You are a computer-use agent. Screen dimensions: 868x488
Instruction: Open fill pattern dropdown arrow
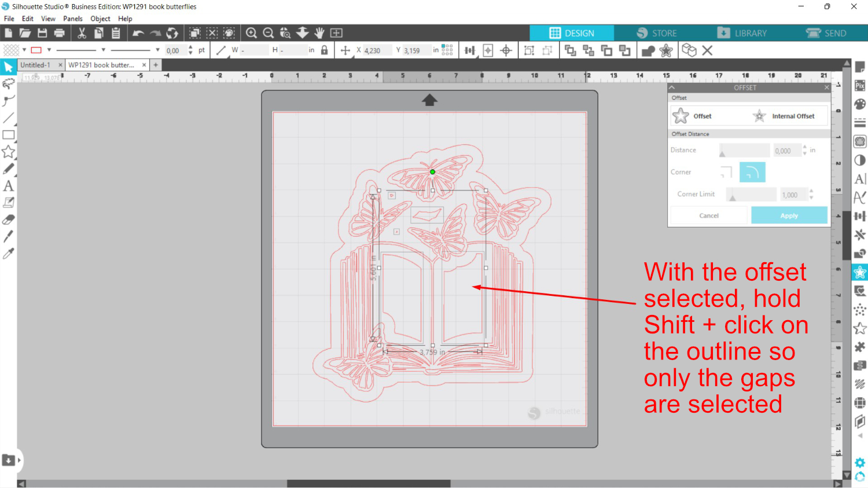click(x=24, y=50)
